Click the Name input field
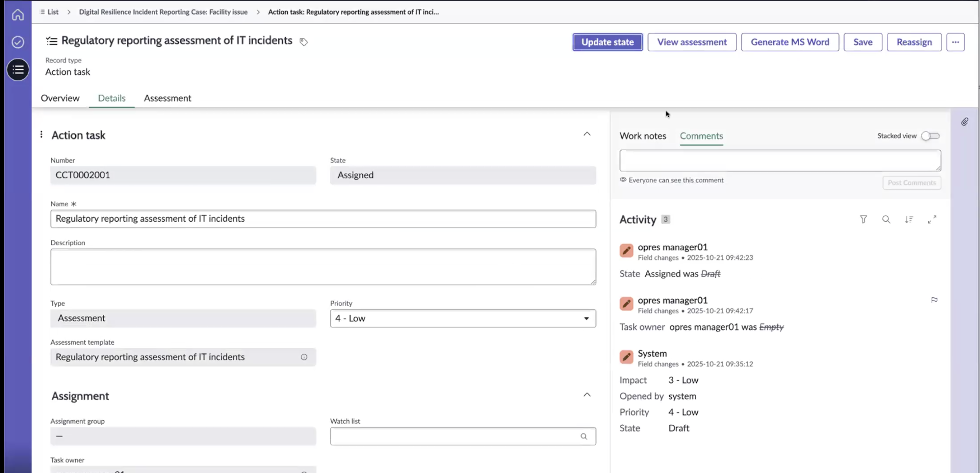The height and width of the screenshot is (473, 980). click(x=323, y=219)
